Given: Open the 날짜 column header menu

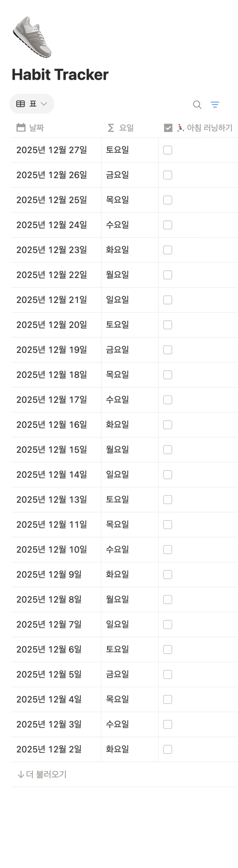Looking at the screenshot, I should (x=37, y=128).
